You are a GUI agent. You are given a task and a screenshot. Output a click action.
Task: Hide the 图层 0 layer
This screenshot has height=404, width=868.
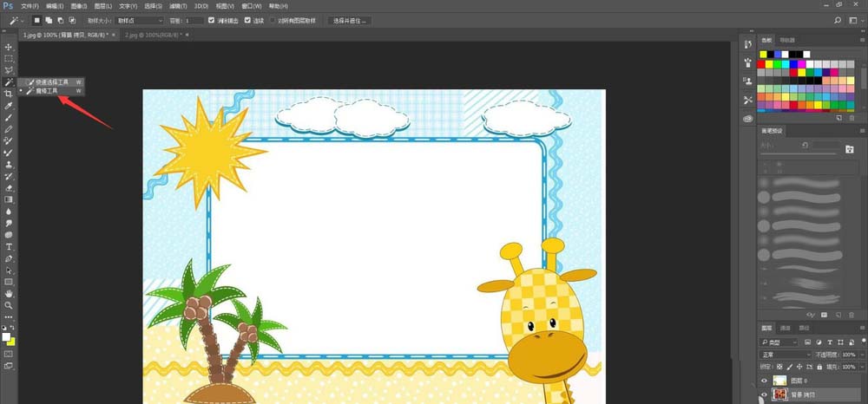765,381
